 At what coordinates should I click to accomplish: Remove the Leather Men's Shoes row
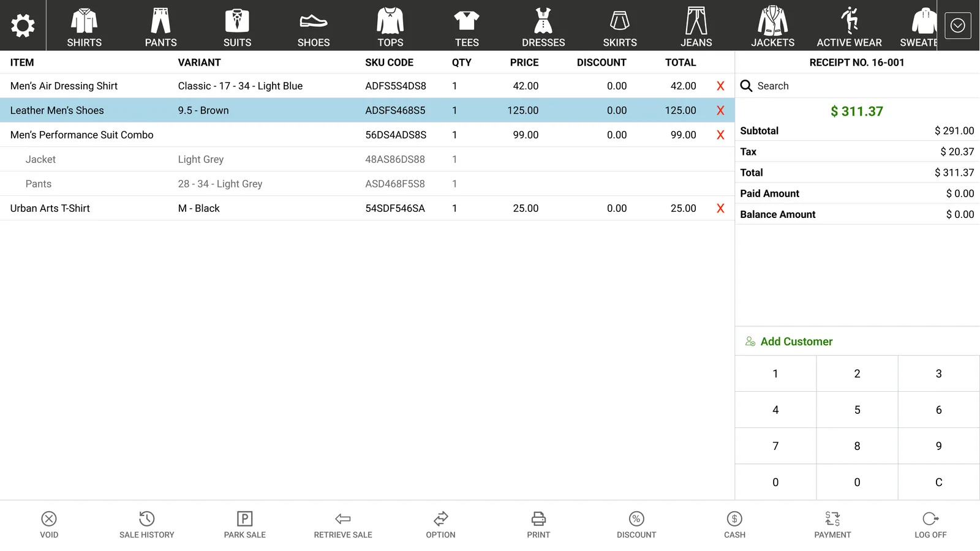720,110
